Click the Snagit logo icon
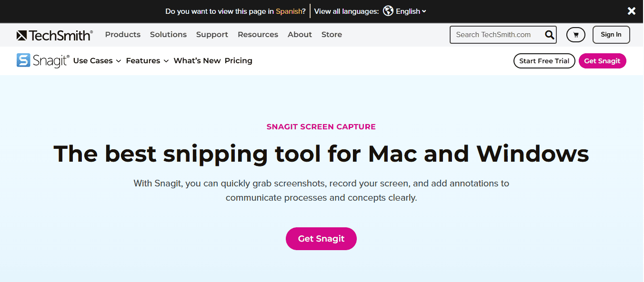 (23, 60)
